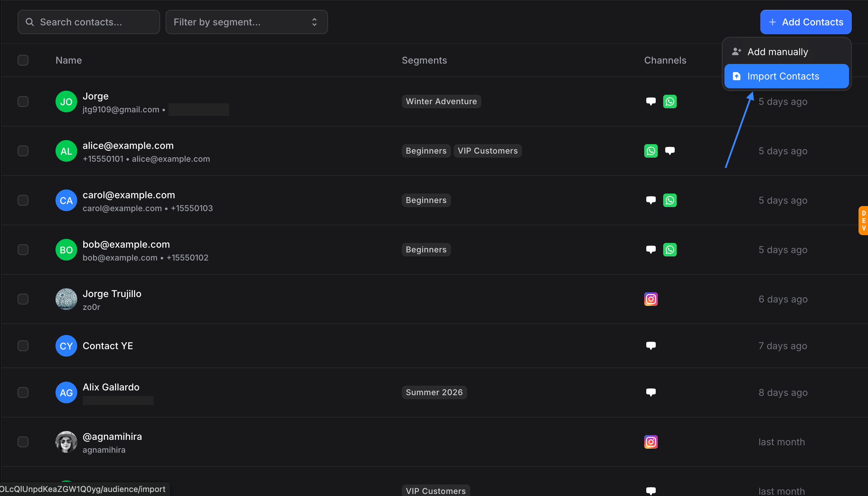
Task: Open the Filter by segment dropdown
Action: [246, 22]
